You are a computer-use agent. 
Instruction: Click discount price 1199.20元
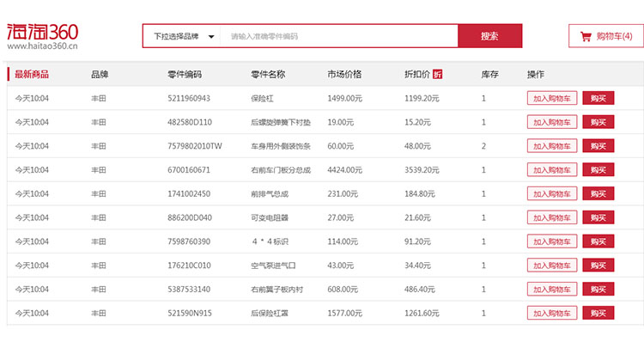tap(422, 98)
